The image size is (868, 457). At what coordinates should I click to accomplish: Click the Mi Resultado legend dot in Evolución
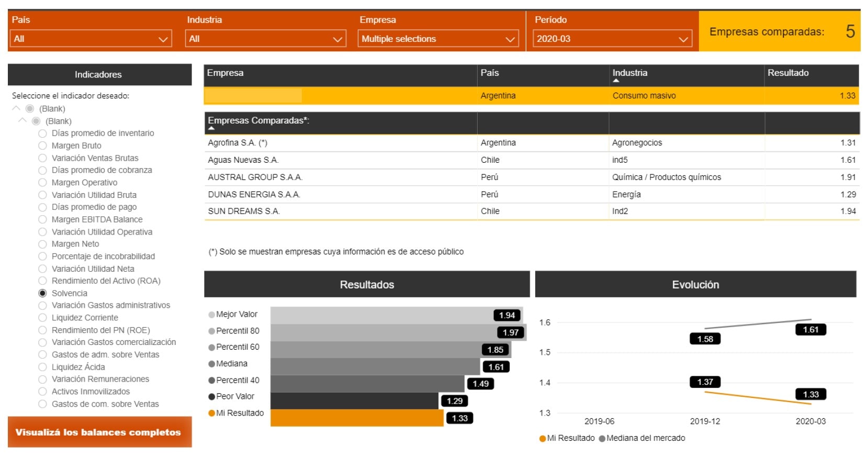point(543,439)
